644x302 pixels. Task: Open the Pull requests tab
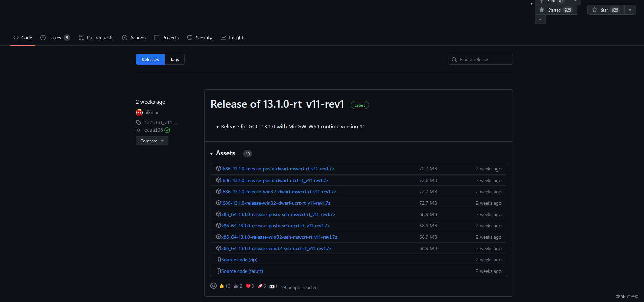96,38
